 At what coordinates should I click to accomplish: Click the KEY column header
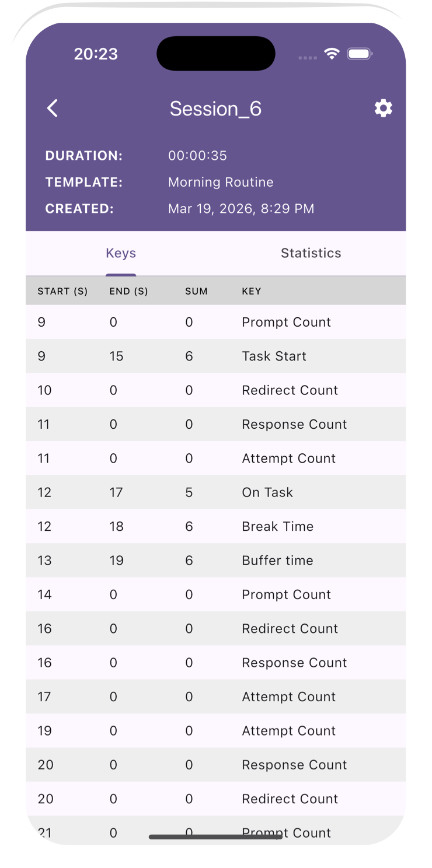pyautogui.click(x=252, y=291)
